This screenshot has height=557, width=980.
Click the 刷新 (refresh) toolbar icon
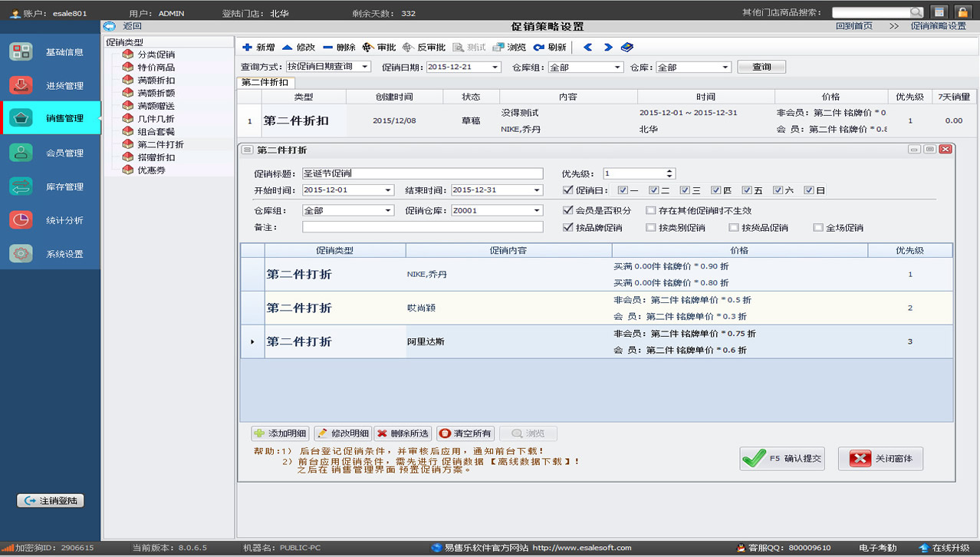tap(539, 48)
